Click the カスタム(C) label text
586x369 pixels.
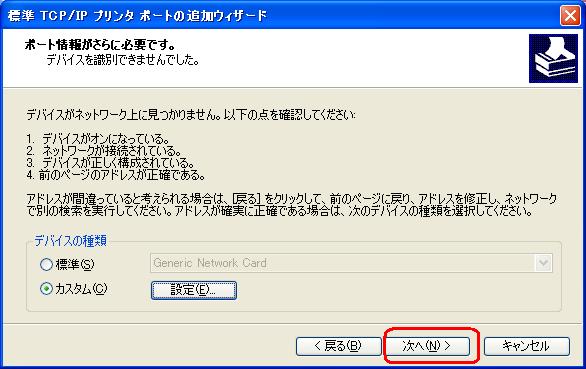click(x=81, y=289)
